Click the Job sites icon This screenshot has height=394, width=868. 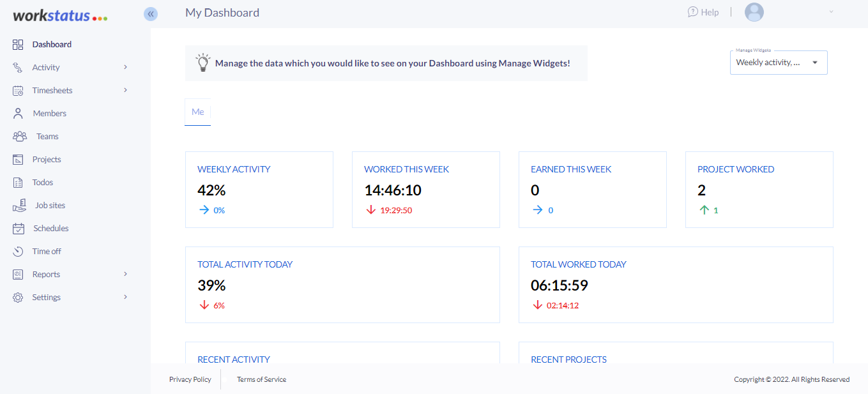pyautogui.click(x=19, y=206)
